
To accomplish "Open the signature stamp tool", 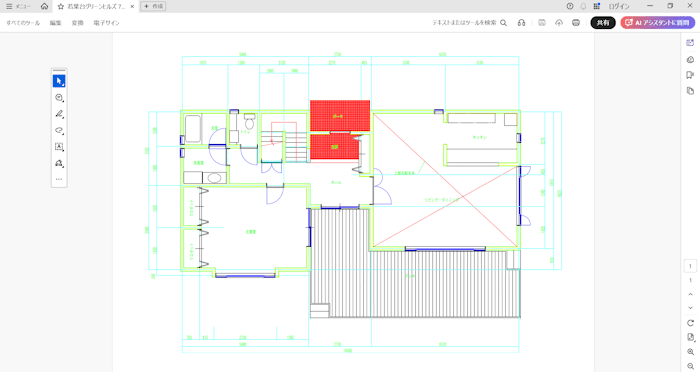I will click(59, 163).
